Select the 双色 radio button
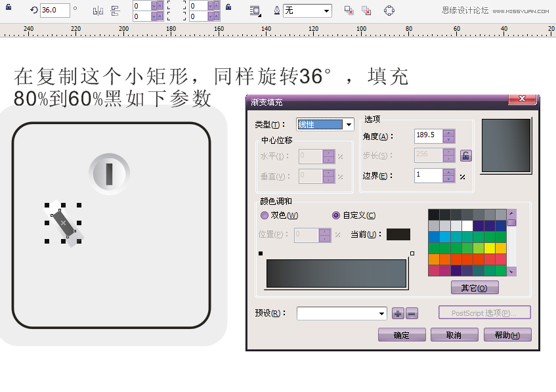Screen dimensions: 556x392 (x=265, y=215)
